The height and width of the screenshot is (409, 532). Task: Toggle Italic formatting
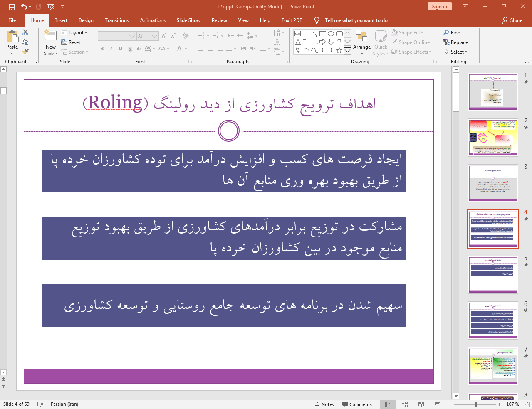(x=111, y=49)
